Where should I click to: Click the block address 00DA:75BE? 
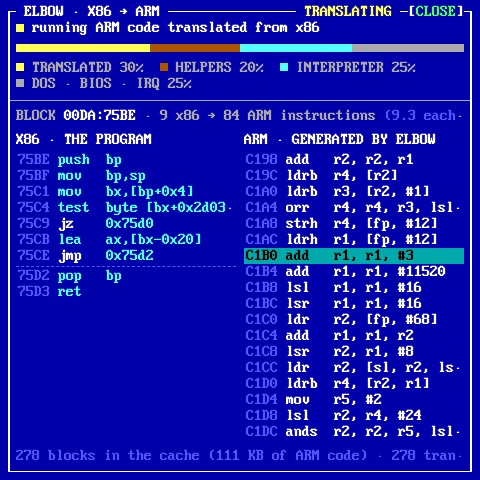pyautogui.click(x=100, y=115)
